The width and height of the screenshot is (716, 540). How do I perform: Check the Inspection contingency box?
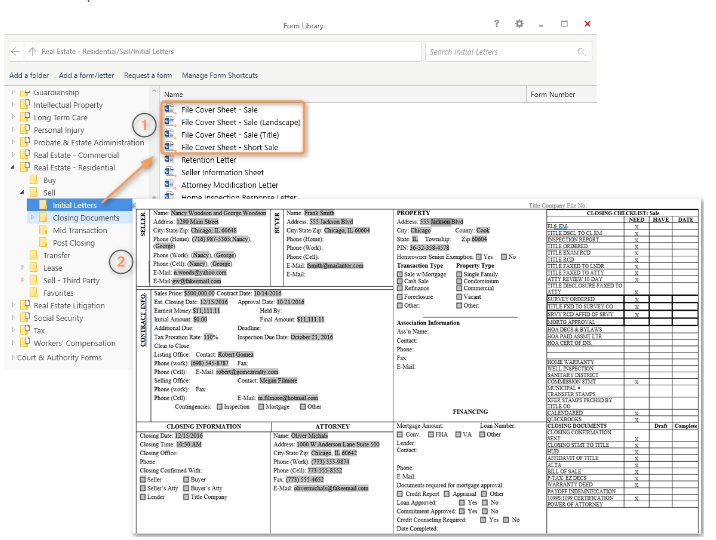[220, 407]
